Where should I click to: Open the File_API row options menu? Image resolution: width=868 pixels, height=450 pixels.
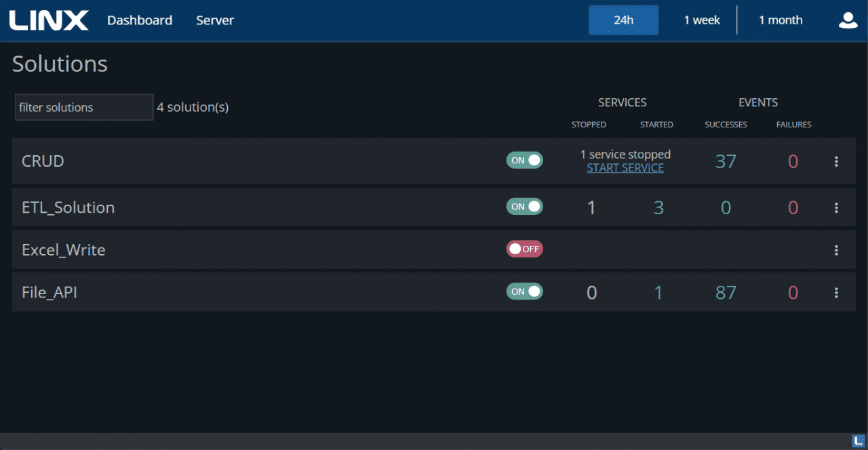pos(836,292)
